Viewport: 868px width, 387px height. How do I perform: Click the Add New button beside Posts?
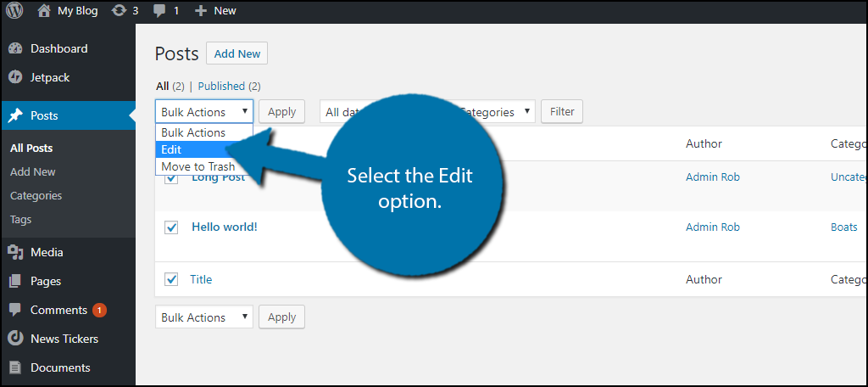click(x=237, y=53)
